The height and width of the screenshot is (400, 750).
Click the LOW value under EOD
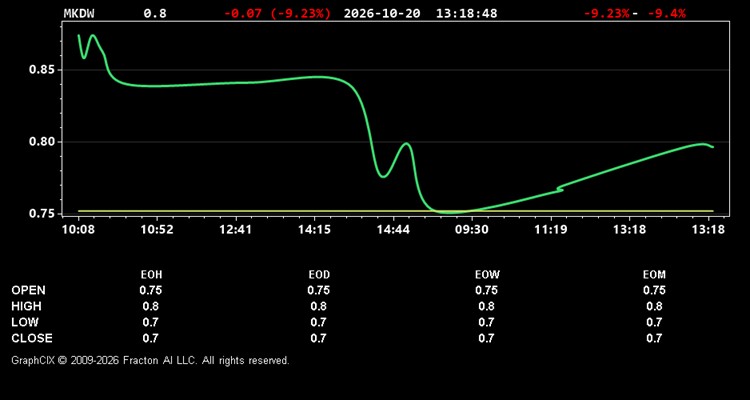(x=319, y=322)
